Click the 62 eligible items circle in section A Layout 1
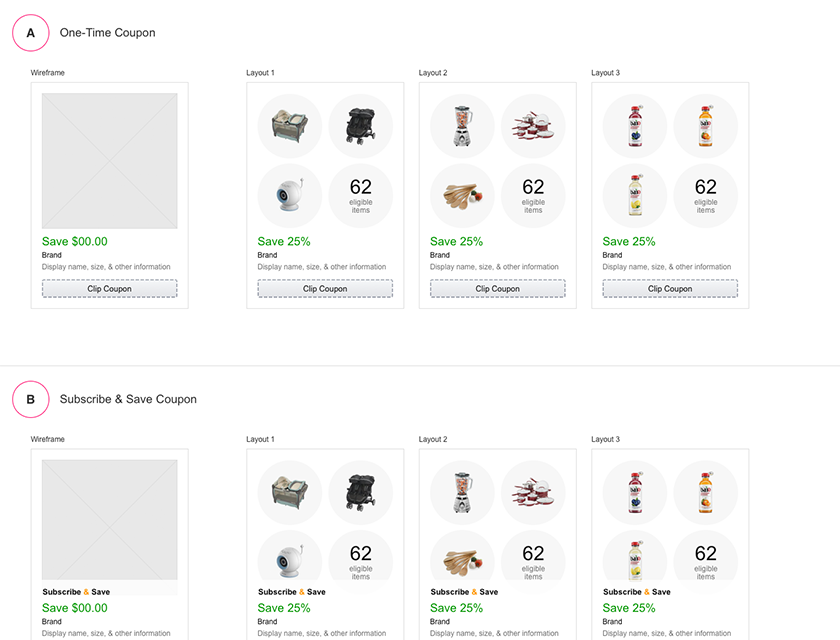The image size is (840, 640). point(361,195)
